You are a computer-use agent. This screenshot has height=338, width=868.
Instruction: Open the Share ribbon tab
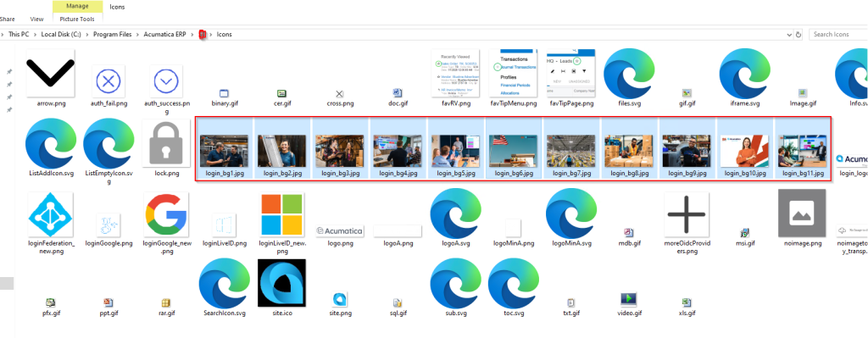click(8, 19)
